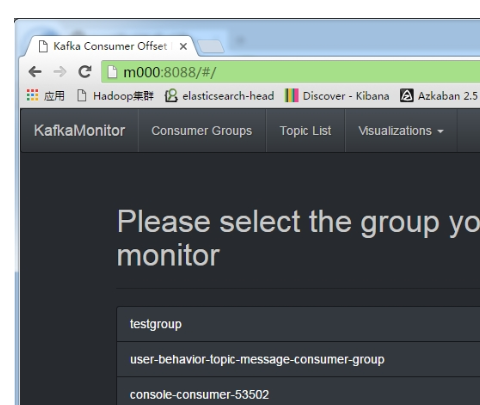
Task: Click the Hadoop集群 bookmark page icon
Action: tap(82, 96)
